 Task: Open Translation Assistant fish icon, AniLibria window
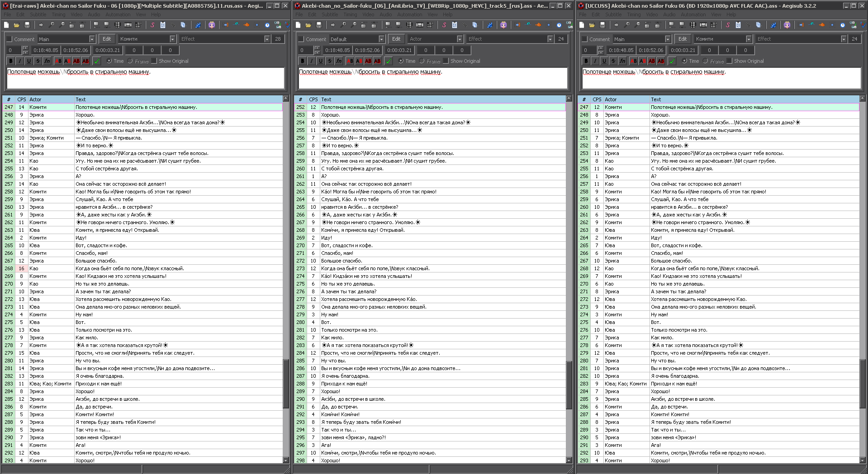pos(538,25)
